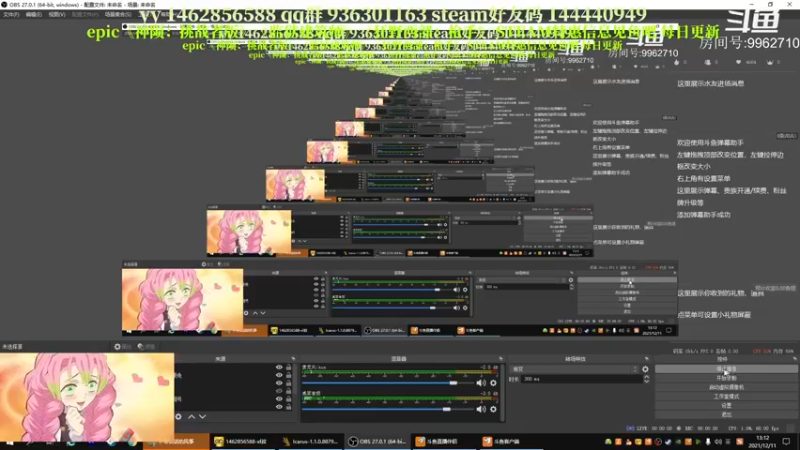Toggle visibility eye of the second source

click(279, 375)
